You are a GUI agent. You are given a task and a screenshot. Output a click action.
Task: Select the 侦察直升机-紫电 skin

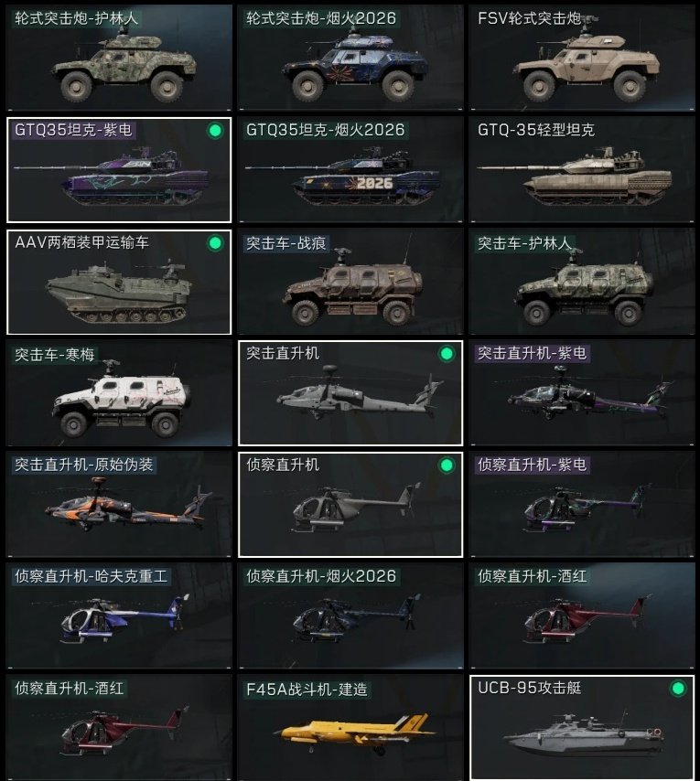[x=582, y=505]
